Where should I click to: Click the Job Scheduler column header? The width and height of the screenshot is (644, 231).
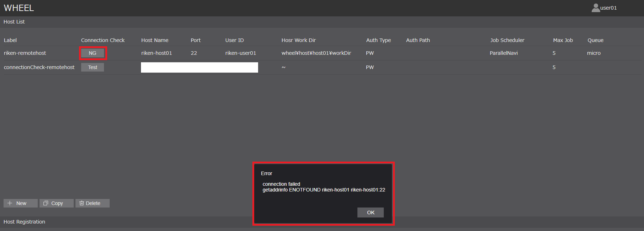click(x=507, y=40)
